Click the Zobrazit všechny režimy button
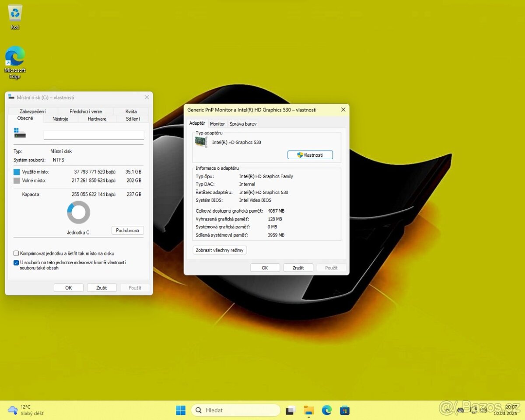The width and height of the screenshot is (525, 420). [220, 250]
